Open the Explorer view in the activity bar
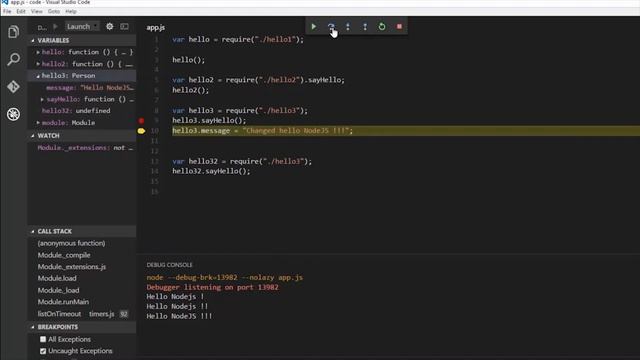 coord(13,31)
